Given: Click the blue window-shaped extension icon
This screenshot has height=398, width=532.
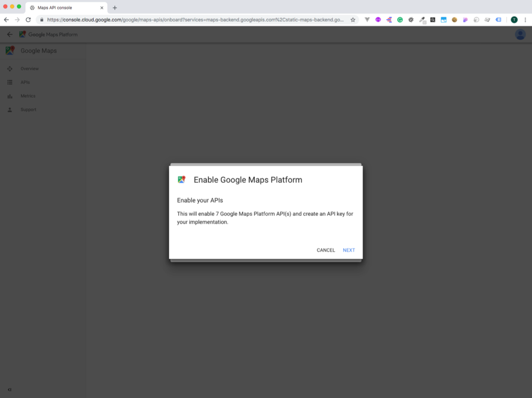Looking at the screenshot, I should point(443,20).
